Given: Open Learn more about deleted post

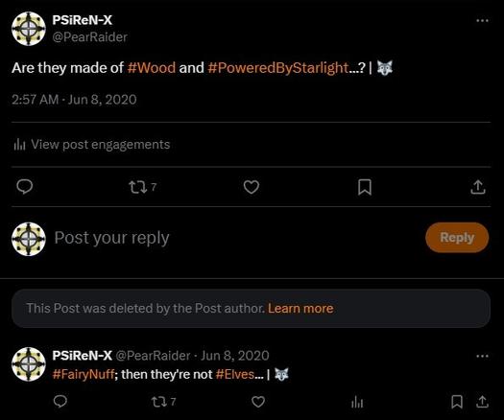Looking at the screenshot, I should [300, 308].
